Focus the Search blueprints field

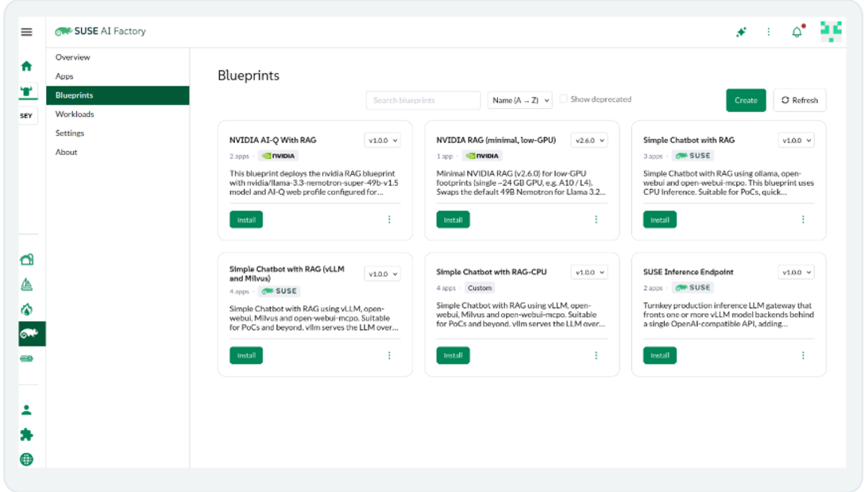[x=423, y=100]
